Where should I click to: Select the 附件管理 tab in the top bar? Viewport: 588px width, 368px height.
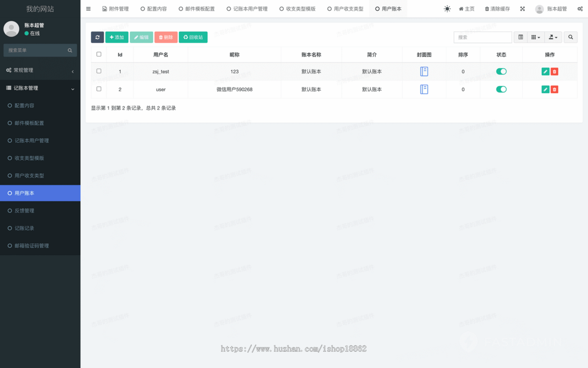pyautogui.click(x=116, y=8)
